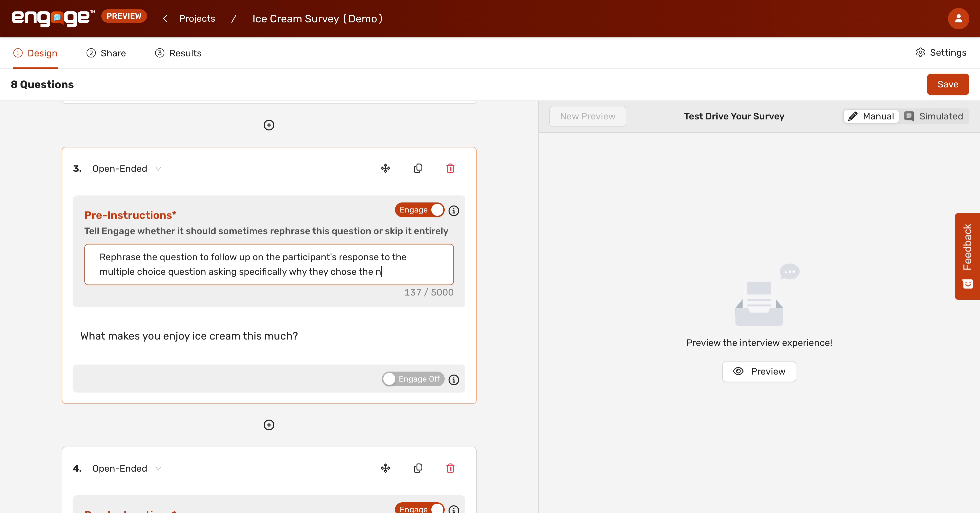Duplicate question 3
The height and width of the screenshot is (513, 980).
point(418,168)
